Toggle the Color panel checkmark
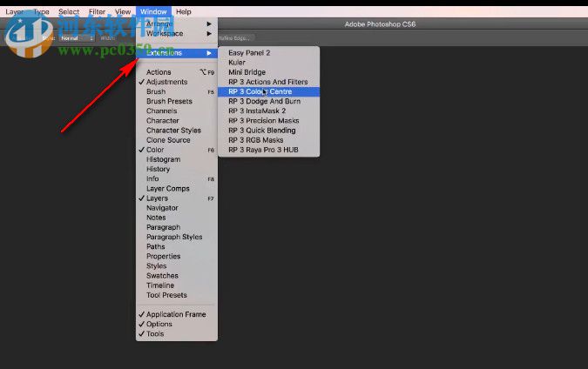Image resolution: width=588 pixels, height=369 pixels. point(177,150)
